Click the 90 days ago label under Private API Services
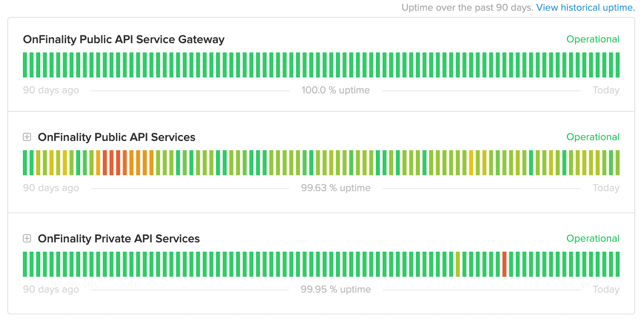Screen dimensions: 644x321 51,289
